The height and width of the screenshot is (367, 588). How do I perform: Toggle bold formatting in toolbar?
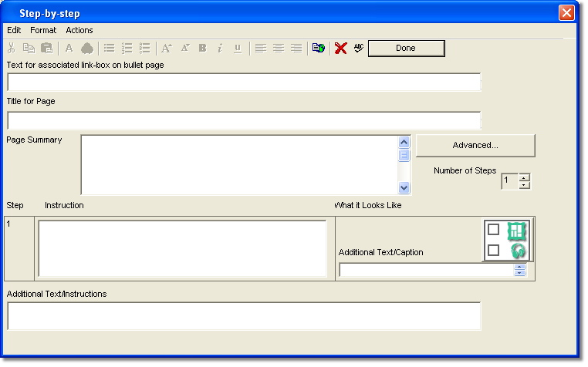coord(202,49)
